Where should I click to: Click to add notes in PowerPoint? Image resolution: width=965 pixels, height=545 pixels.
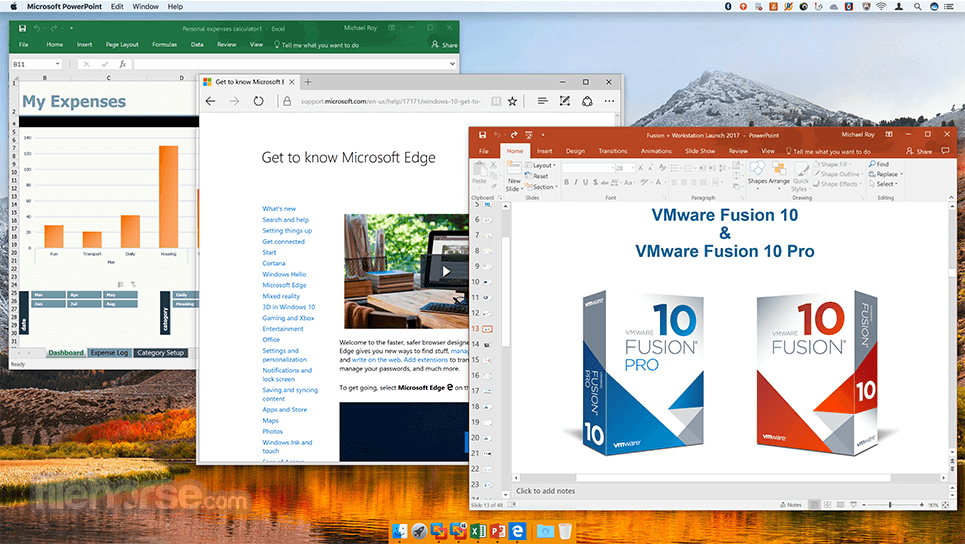click(x=545, y=491)
